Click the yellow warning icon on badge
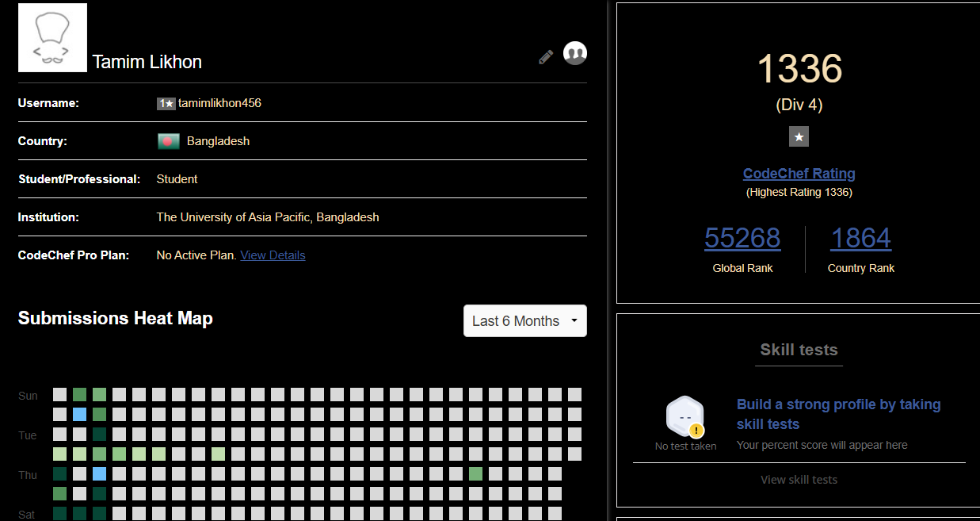The image size is (980, 521). [696, 431]
